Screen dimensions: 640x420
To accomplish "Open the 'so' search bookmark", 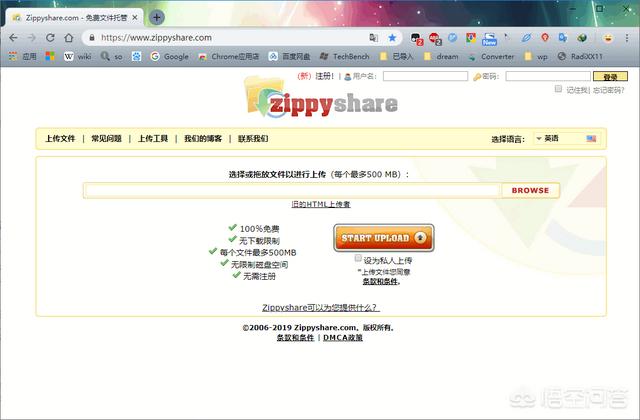I will click(111, 56).
